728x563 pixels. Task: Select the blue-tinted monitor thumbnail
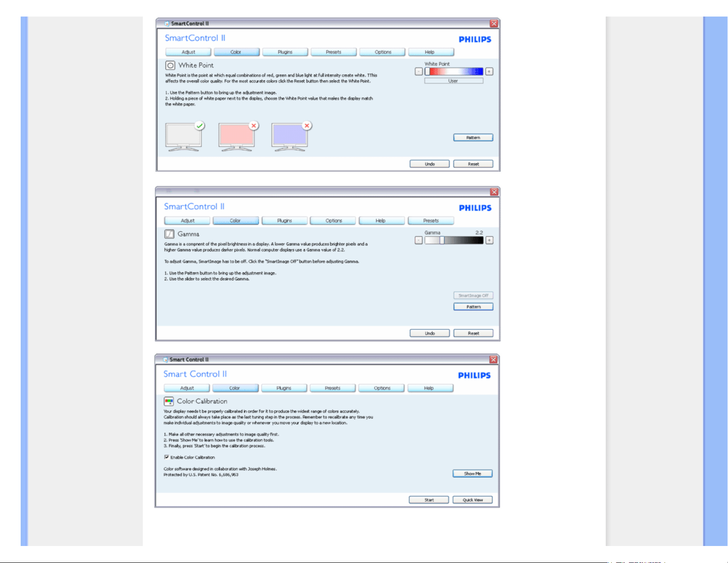[x=291, y=136]
